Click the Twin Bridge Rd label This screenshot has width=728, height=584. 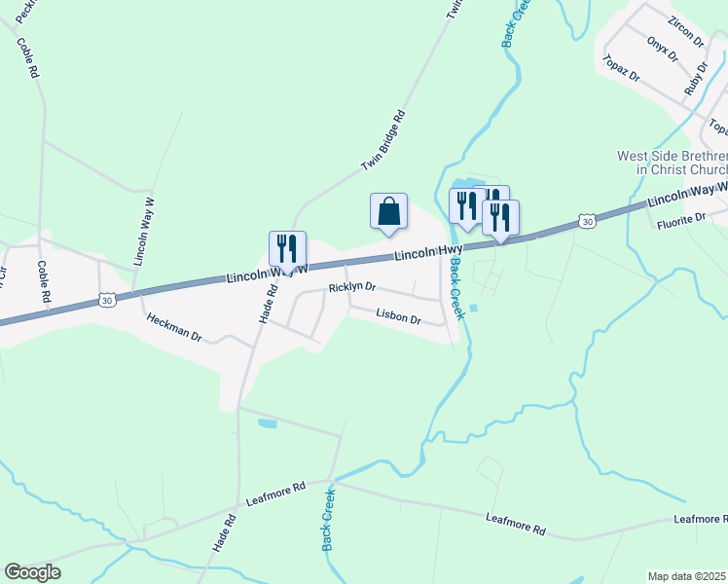(383, 140)
